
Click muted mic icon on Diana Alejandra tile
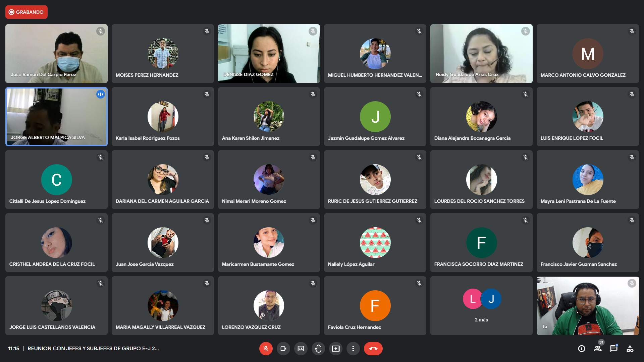[526, 94]
